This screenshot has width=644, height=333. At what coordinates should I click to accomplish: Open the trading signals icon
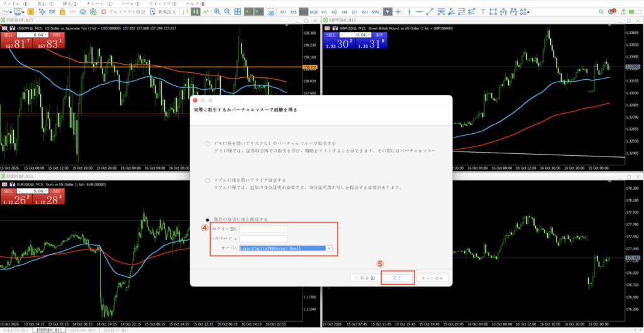click(x=73, y=12)
